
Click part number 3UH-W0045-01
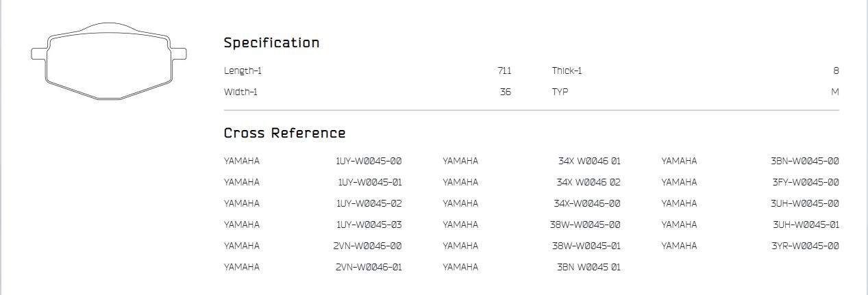click(806, 225)
